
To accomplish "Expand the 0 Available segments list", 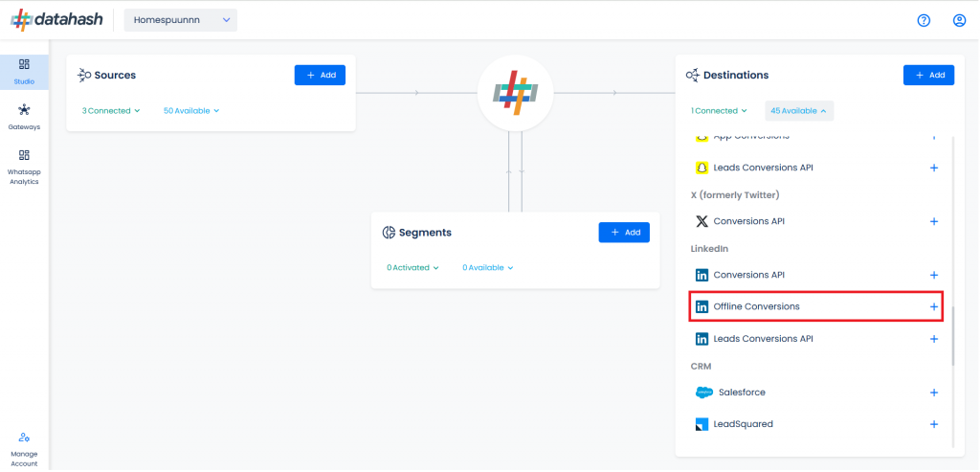I will point(487,267).
